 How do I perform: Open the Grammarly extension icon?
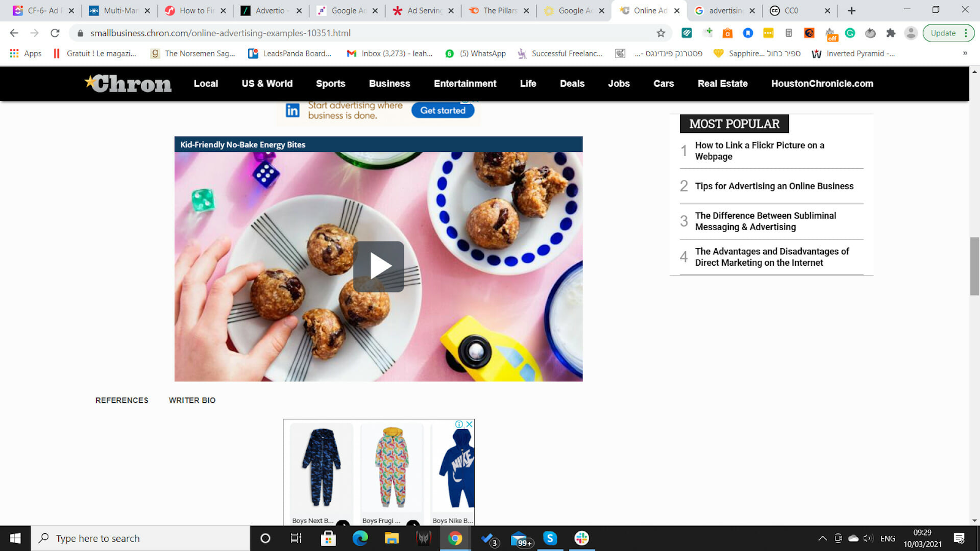tap(850, 33)
